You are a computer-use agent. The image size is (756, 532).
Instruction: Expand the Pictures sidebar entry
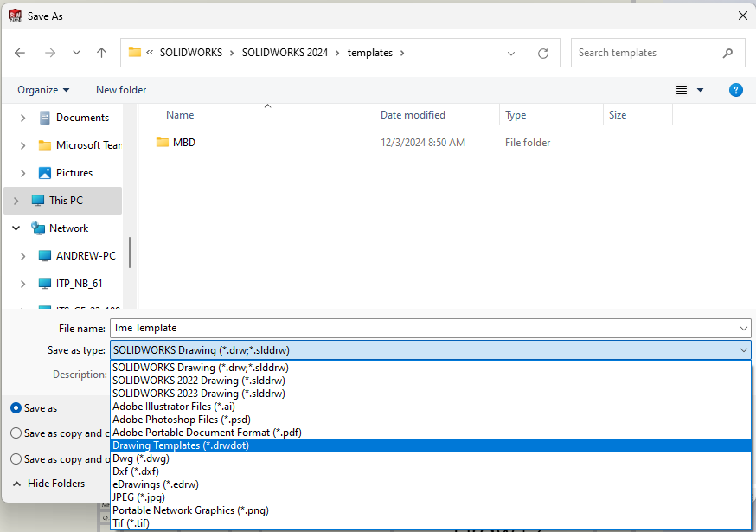[23, 172]
